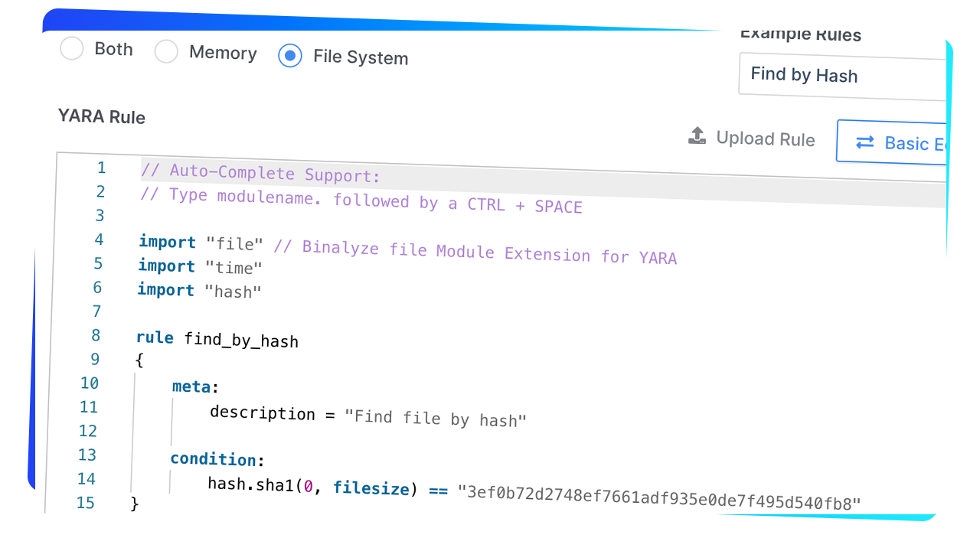Click the rule find_by_hash declaration

217,339
